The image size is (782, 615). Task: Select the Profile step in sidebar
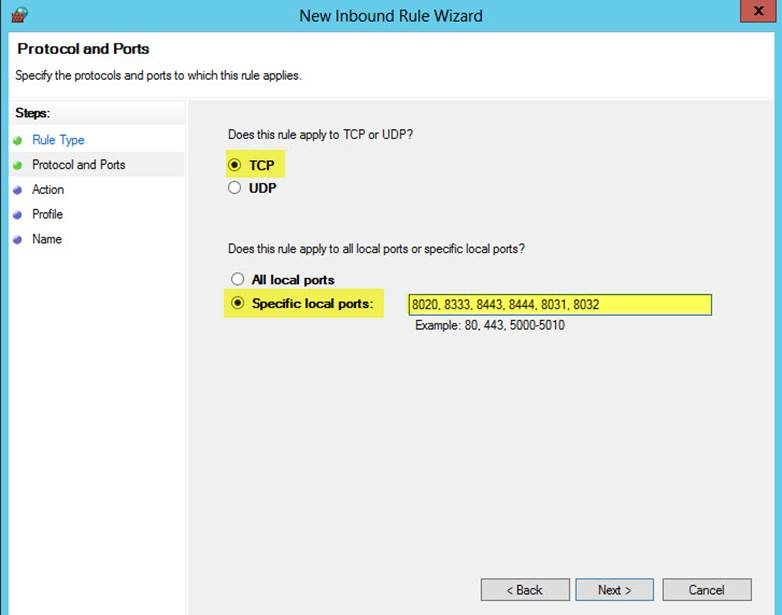click(x=47, y=214)
